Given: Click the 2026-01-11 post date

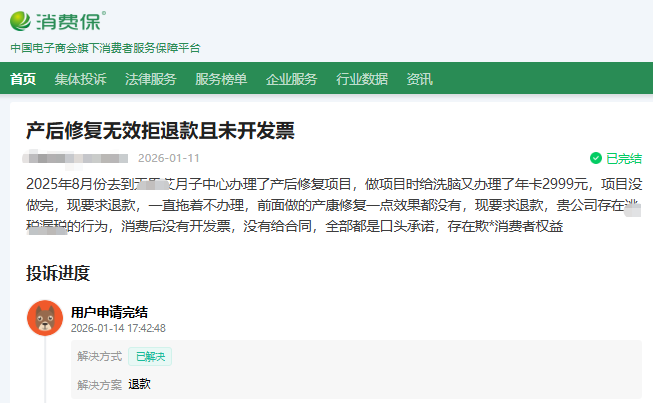Looking at the screenshot, I should click(169, 158).
